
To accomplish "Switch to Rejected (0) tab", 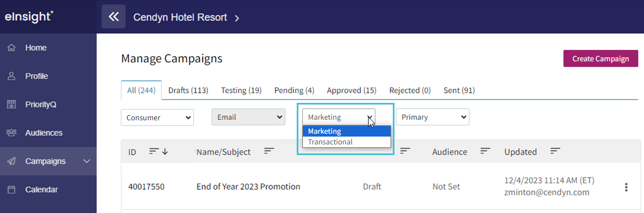I will (410, 90).
